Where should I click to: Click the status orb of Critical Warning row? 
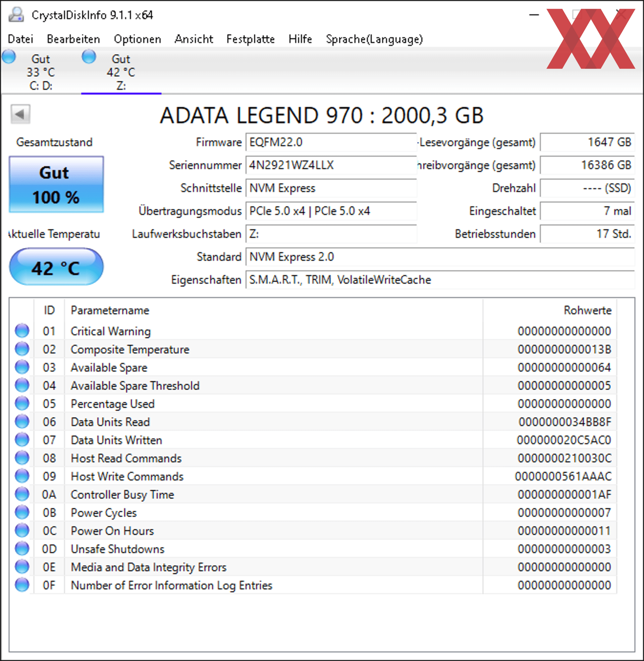[x=22, y=331]
